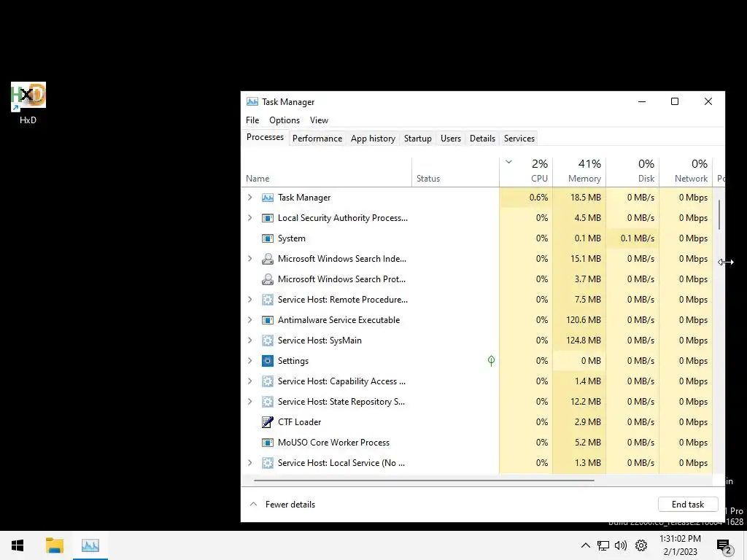Image resolution: width=747 pixels, height=560 pixels.
Task: Sort processes by the Memory column
Action: click(579, 172)
